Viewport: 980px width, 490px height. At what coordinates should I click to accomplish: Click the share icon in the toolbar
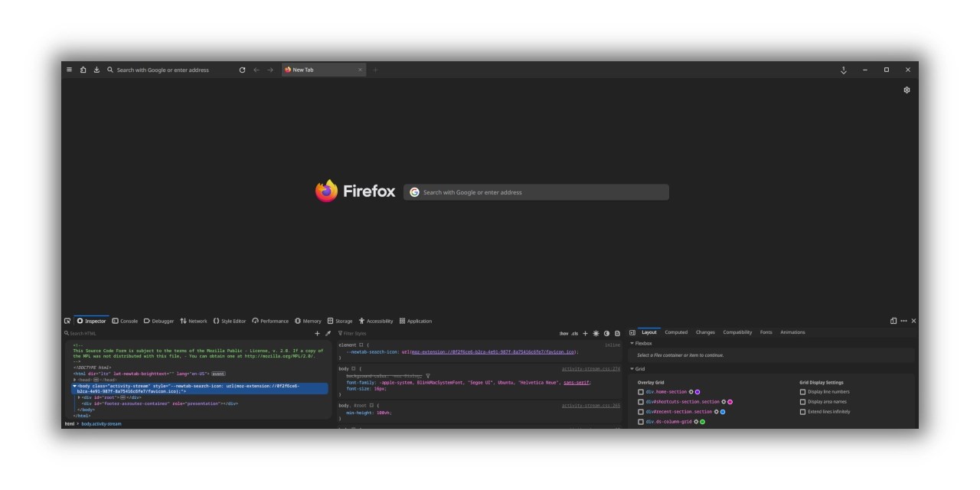tap(83, 70)
